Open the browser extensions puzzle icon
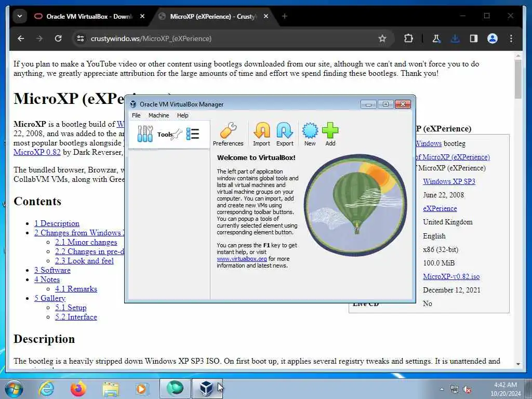 pos(408,38)
